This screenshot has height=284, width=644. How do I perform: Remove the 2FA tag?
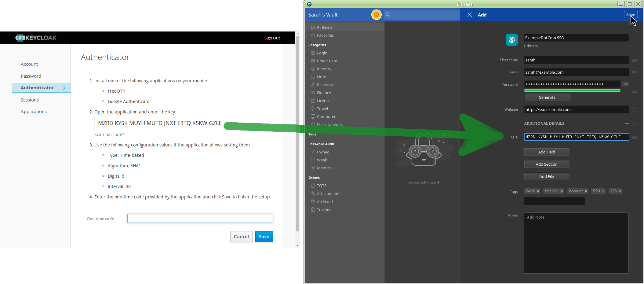point(620,191)
